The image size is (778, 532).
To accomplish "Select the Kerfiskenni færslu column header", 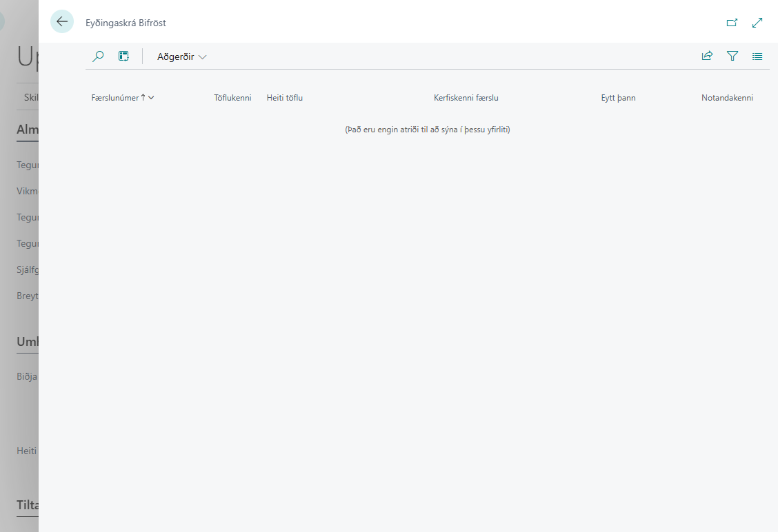I will point(466,98).
